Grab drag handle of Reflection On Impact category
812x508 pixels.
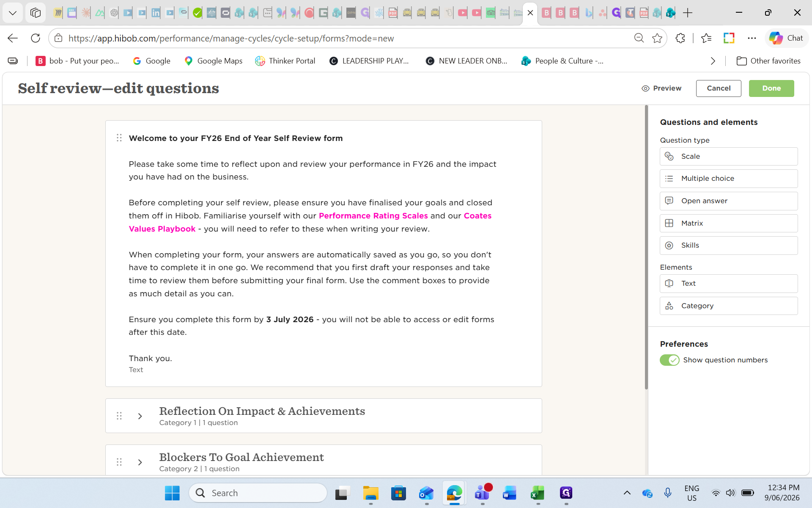(119, 416)
